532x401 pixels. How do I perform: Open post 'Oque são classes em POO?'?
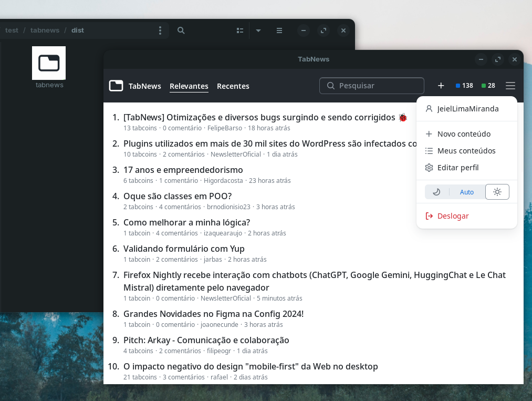(x=178, y=196)
